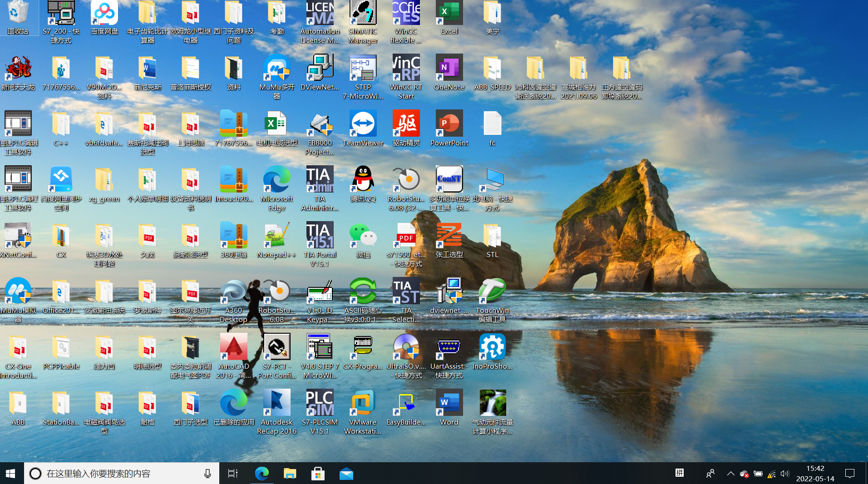Screen dimensions: 868x484
Task: Open the Windows Start menu
Action: pos(11,474)
